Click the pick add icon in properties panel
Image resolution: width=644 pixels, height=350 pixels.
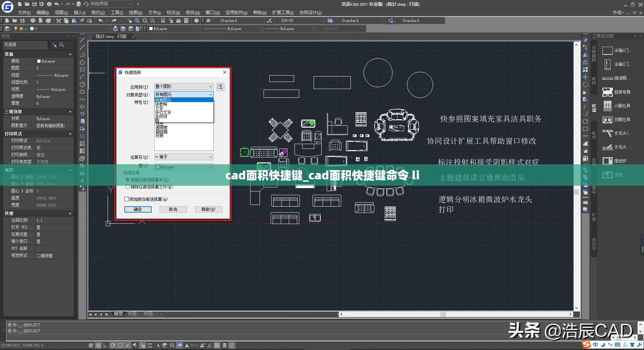[54, 45]
